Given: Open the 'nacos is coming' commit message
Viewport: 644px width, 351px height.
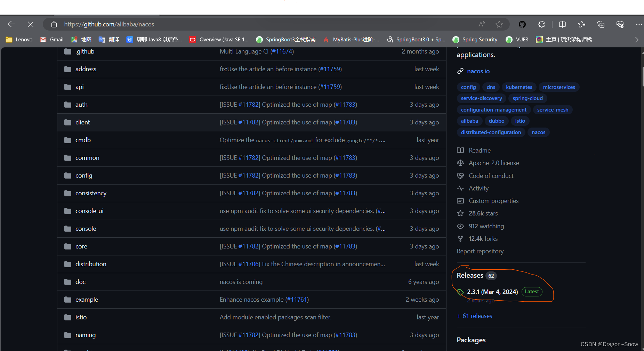Looking at the screenshot, I should (241, 282).
